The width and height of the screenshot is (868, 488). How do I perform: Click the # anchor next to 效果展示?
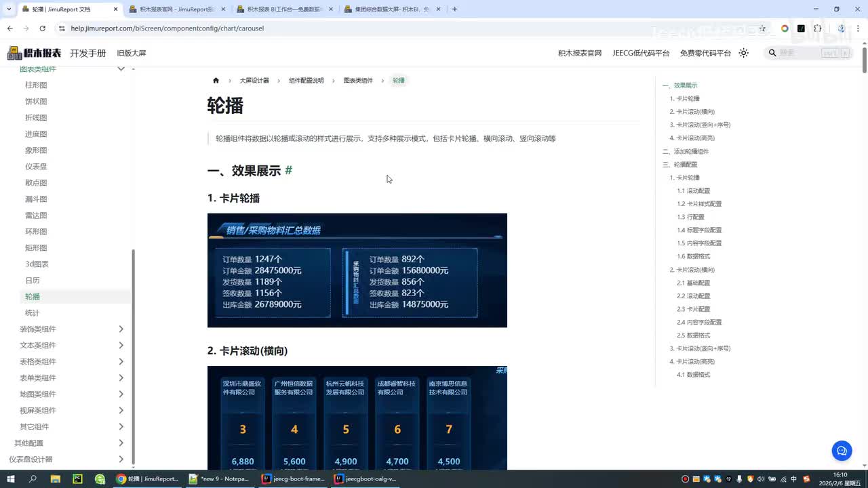(288, 170)
